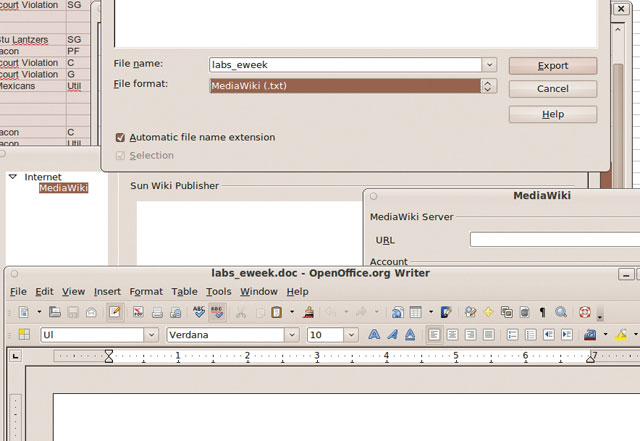Open Find & Replace icon
640x441 pixels.
pyautogui.click(x=470, y=312)
